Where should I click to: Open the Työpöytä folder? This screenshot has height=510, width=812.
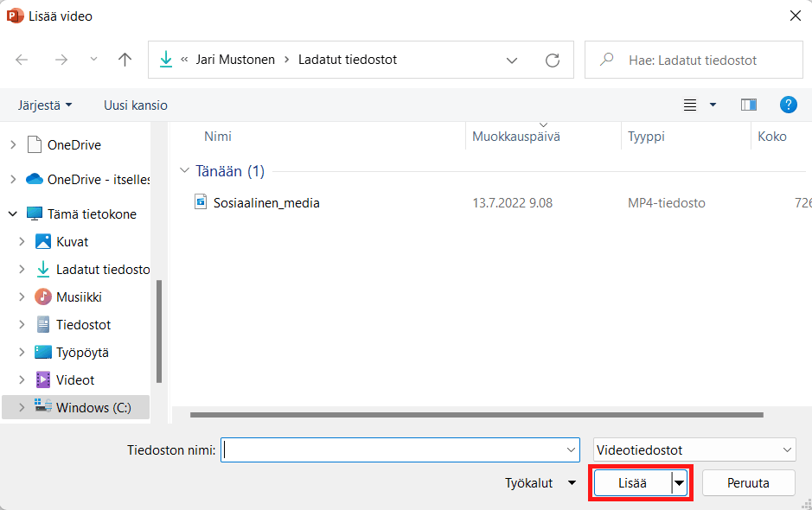pos(82,353)
